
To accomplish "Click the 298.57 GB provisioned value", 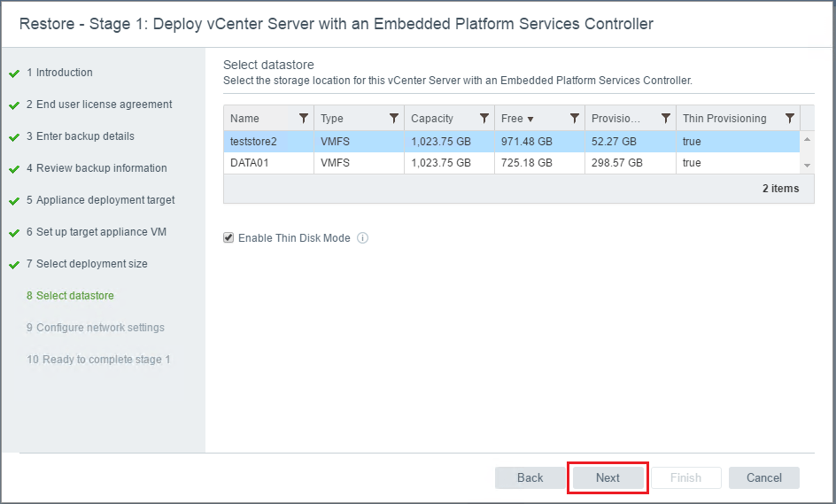I will tap(617, 163).
